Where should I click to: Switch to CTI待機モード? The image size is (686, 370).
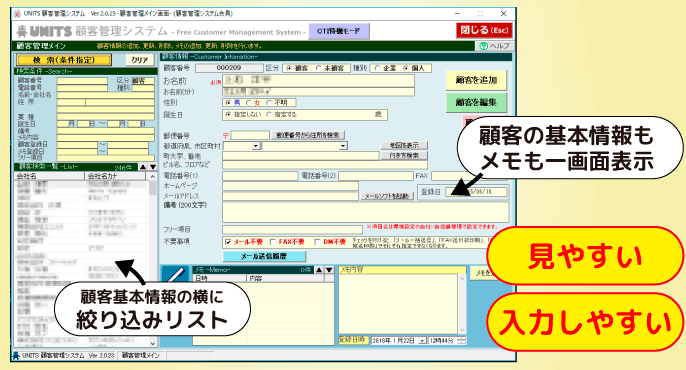[339, 31]
